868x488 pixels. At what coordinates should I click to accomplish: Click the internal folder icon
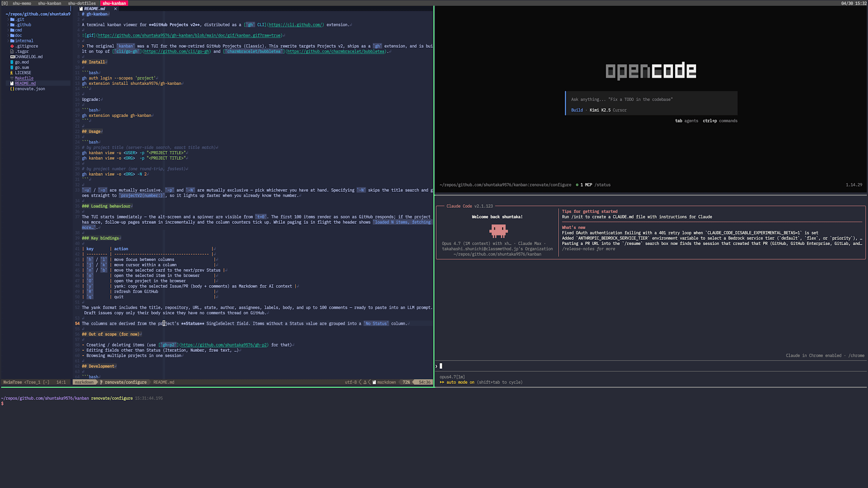(12, 41)
